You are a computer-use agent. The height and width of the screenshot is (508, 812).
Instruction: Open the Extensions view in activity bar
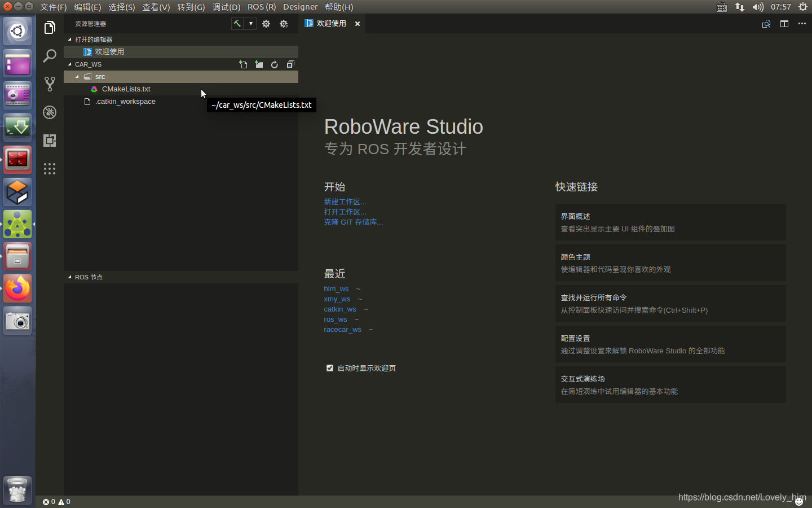pyautogui.click(x=50, y=141)
